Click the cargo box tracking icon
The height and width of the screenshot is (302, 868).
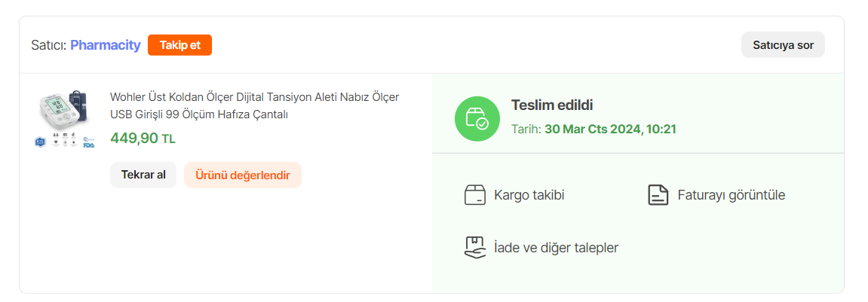(475, 195)
